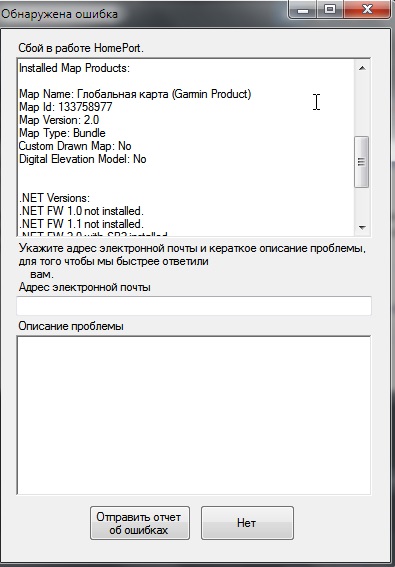Maximize the 'Обнаружена ошибка' window

330,10
